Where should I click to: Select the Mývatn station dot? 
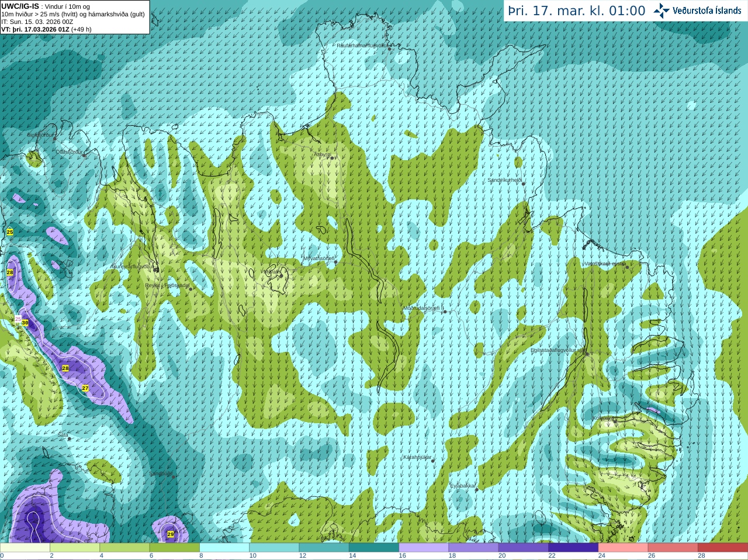tap(280, 275)
